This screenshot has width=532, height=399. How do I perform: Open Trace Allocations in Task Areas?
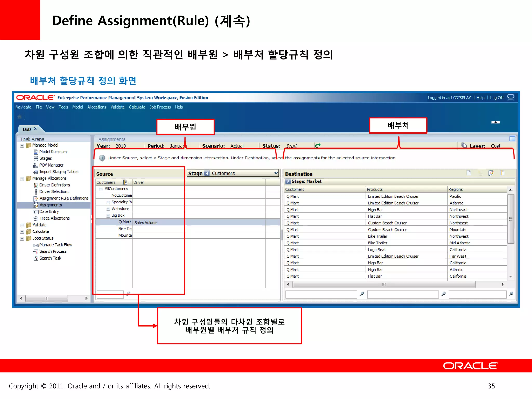(55, 218)
